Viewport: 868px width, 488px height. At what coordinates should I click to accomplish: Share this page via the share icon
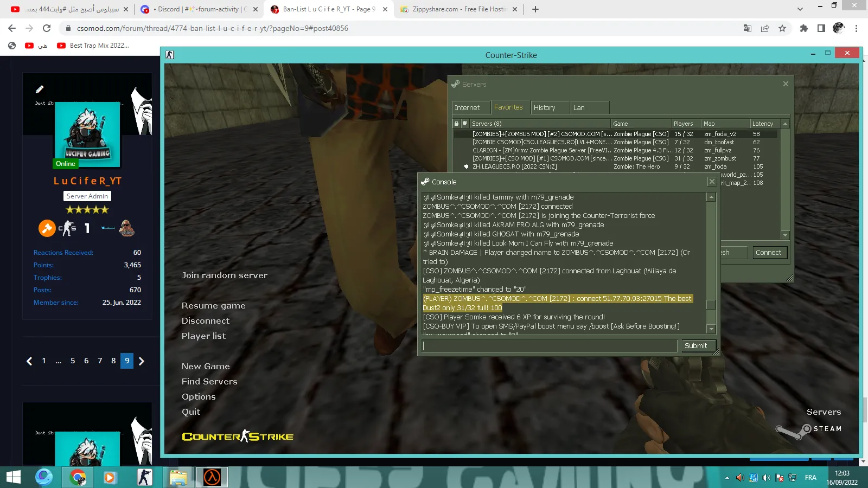[x=765, y=28]
